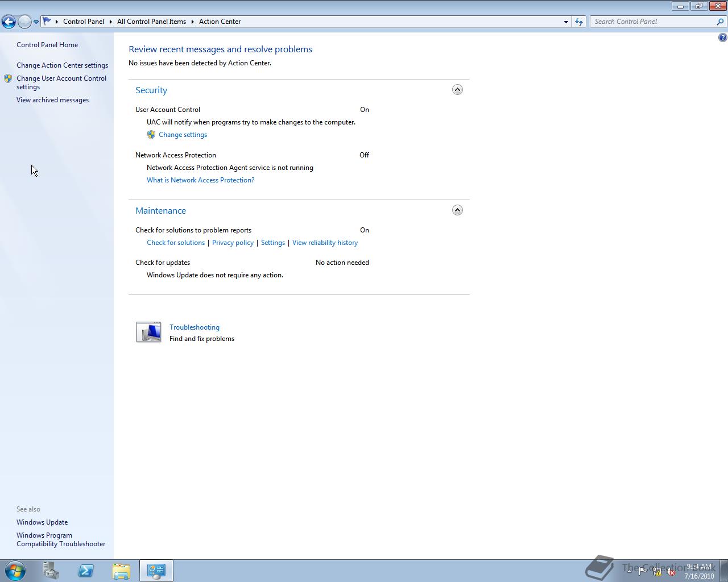Click the search magnifier icon
Viewport: 728px width, 582px height.
click(x=721, y=22)
